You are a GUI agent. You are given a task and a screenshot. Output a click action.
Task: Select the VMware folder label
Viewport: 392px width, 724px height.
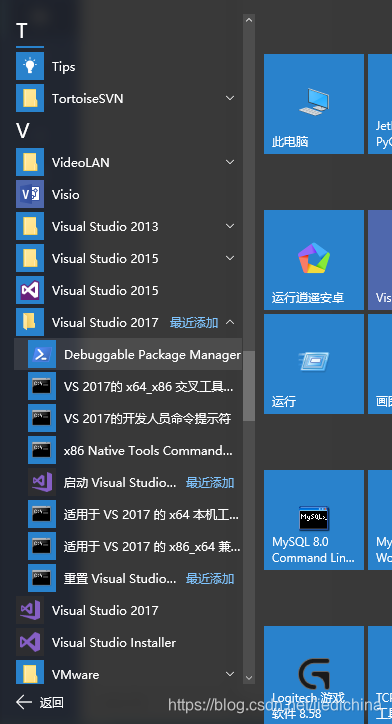pos(75,675)
